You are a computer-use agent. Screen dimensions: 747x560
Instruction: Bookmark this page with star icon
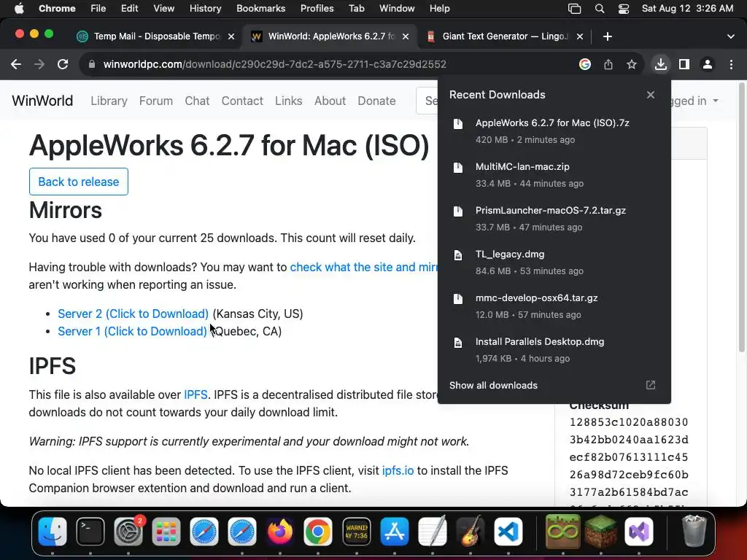632,64
